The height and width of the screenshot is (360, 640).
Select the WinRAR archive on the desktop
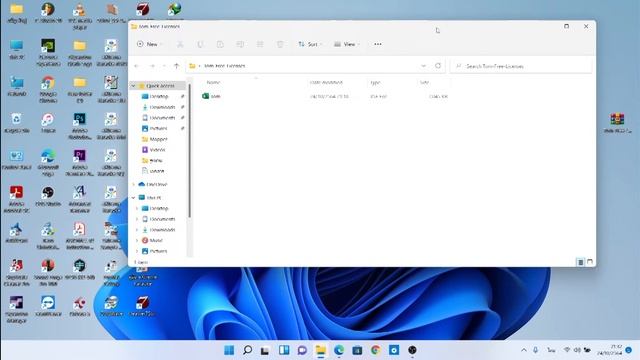tap(617, 123)
